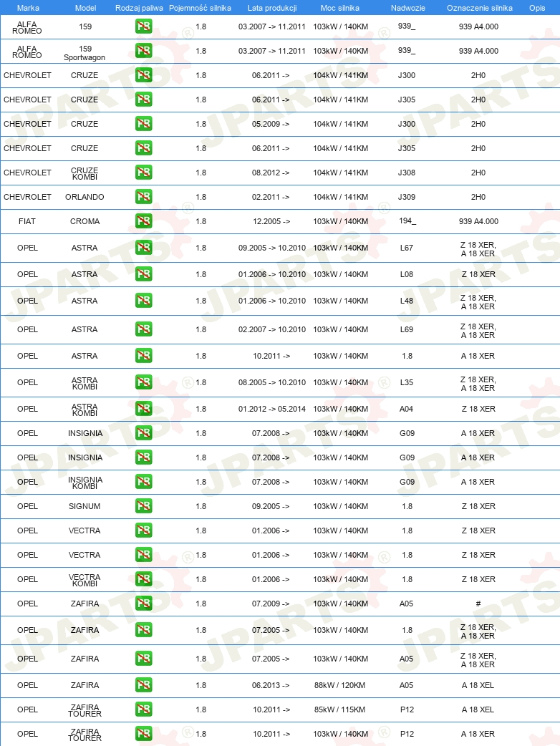Click the production date 02.2011 ->
Viewport: 560px width, 746px height.
[271, 196]
